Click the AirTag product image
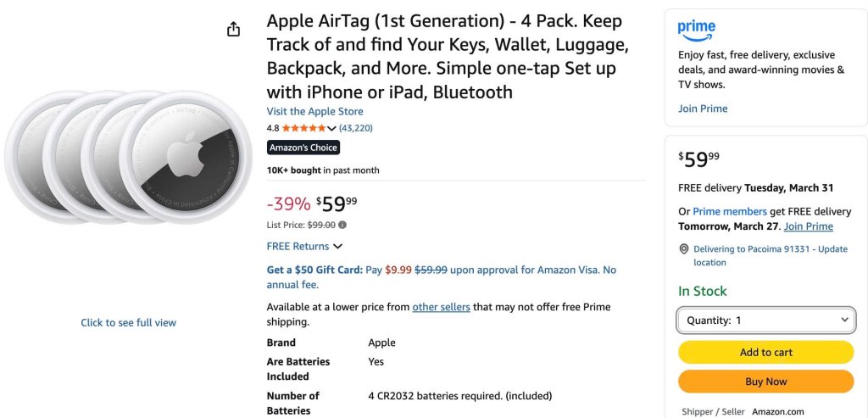 pyautogui.click(x=120, y=157)
